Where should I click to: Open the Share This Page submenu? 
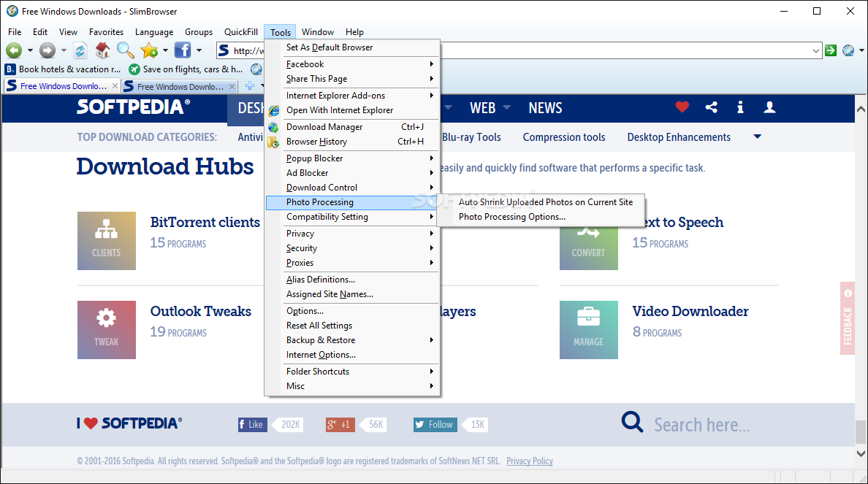pos(352,79)
